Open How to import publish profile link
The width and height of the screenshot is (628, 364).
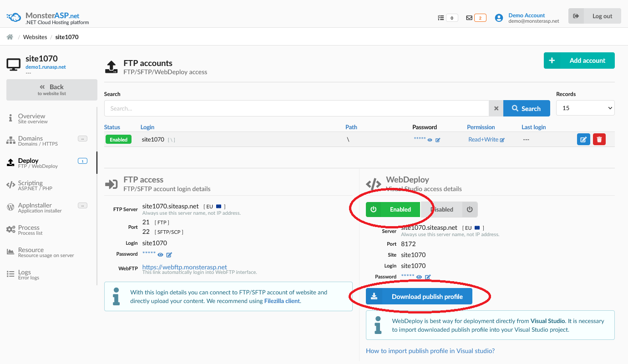tap(430, 351)
